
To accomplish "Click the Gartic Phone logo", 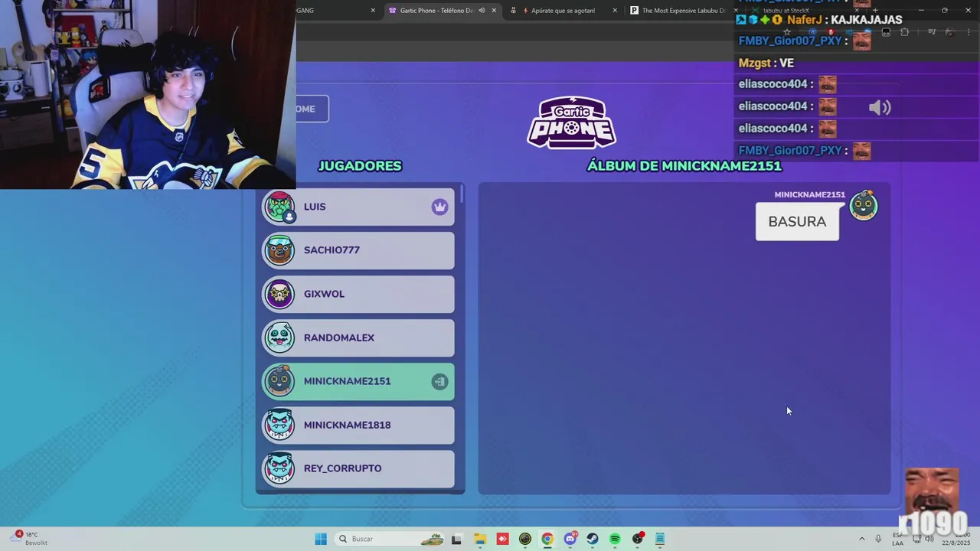I will click(571, 122).
